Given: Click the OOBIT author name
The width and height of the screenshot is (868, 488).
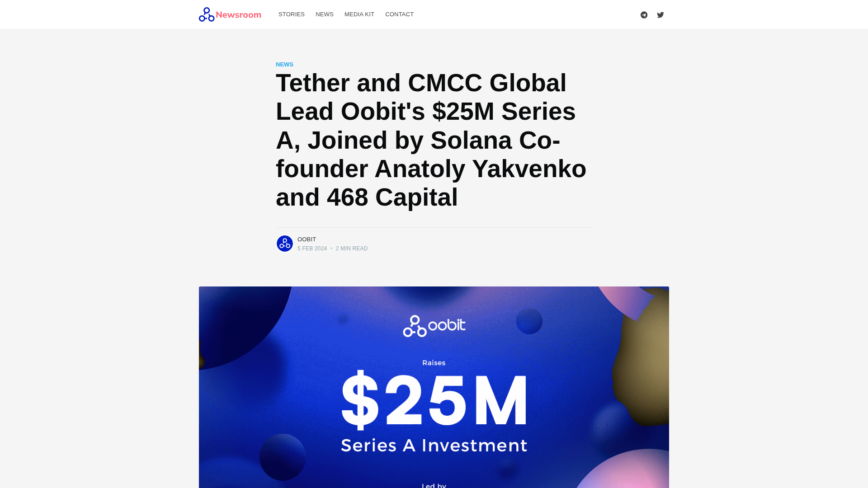Looking at the screenshot, I should [x=307, y=239].
